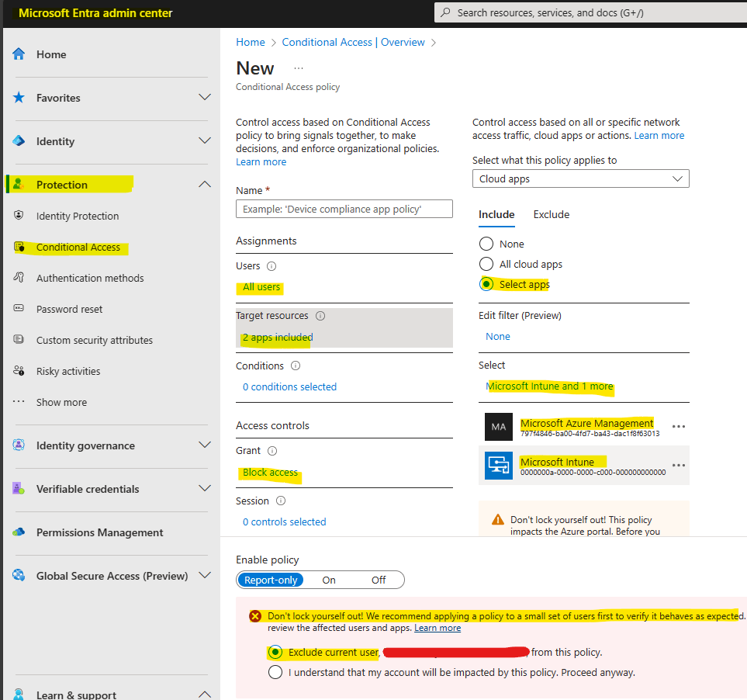Screen dimensions: 747x700
Task: Click the Identity diamond icon
Action: click(19, 141)
